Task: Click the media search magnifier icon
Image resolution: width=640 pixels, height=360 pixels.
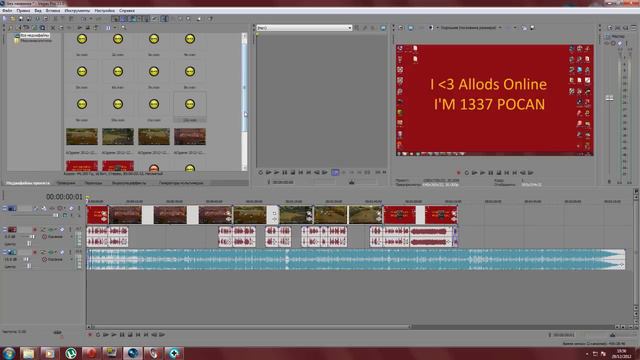Action: (x=124, y=28)
